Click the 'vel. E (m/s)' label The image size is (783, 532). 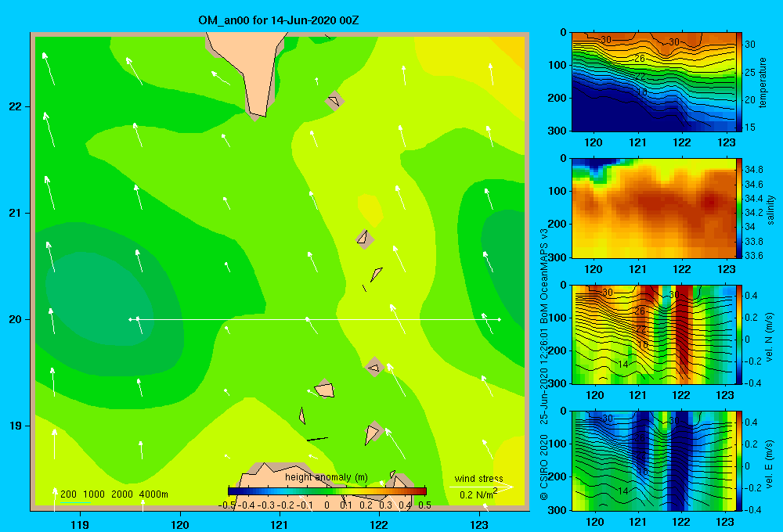(x=769, y=463)
